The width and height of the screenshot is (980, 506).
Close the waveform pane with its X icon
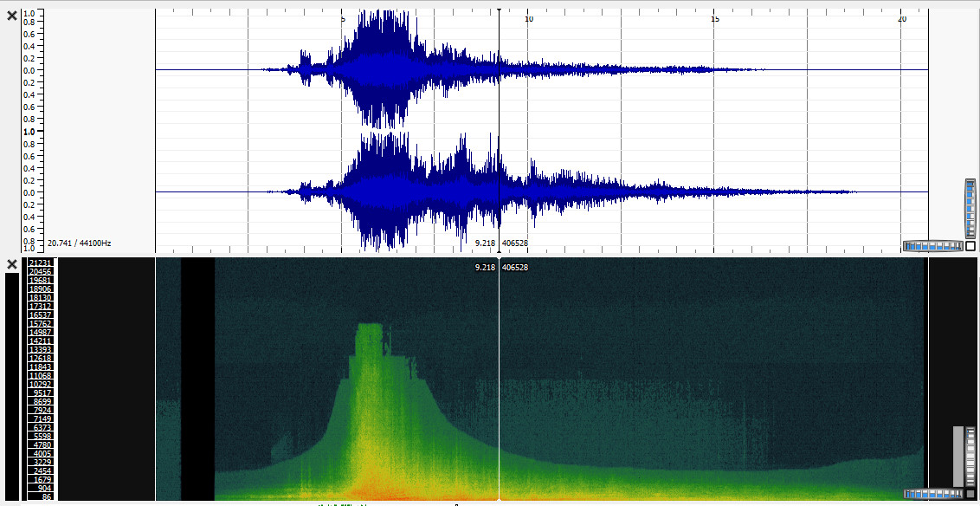[x=12, y=16]
